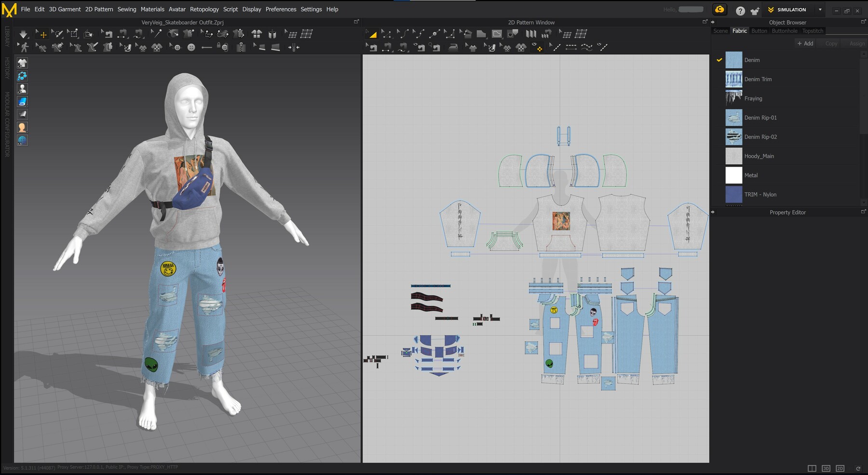Viewport: 868px width, 475px height.
Task: Toggle avatar display visibility icon
Action: pyautogui.click(x=22, y=89)
